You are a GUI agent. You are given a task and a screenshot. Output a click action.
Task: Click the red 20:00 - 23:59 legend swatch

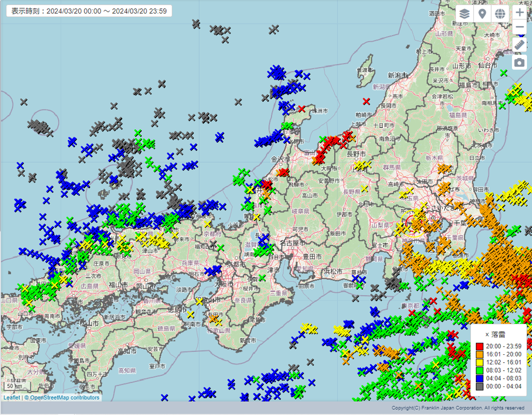(x=480, y=346)
